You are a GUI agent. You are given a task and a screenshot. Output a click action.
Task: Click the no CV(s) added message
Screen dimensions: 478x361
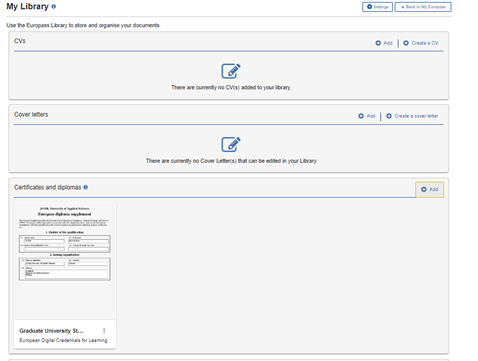click(231, 87)
